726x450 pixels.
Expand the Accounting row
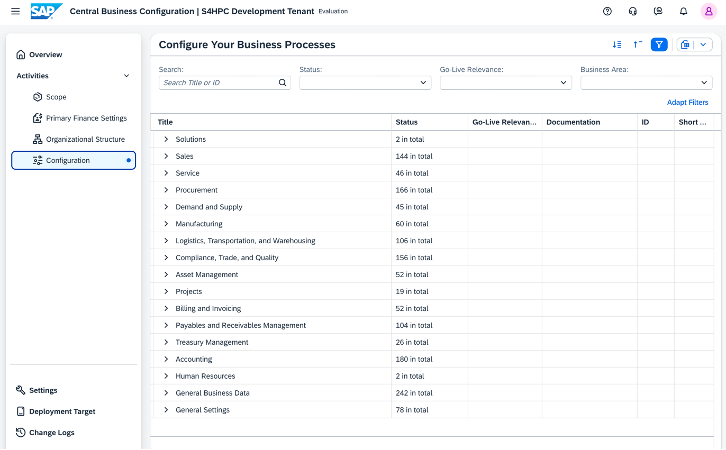[166, 359]
